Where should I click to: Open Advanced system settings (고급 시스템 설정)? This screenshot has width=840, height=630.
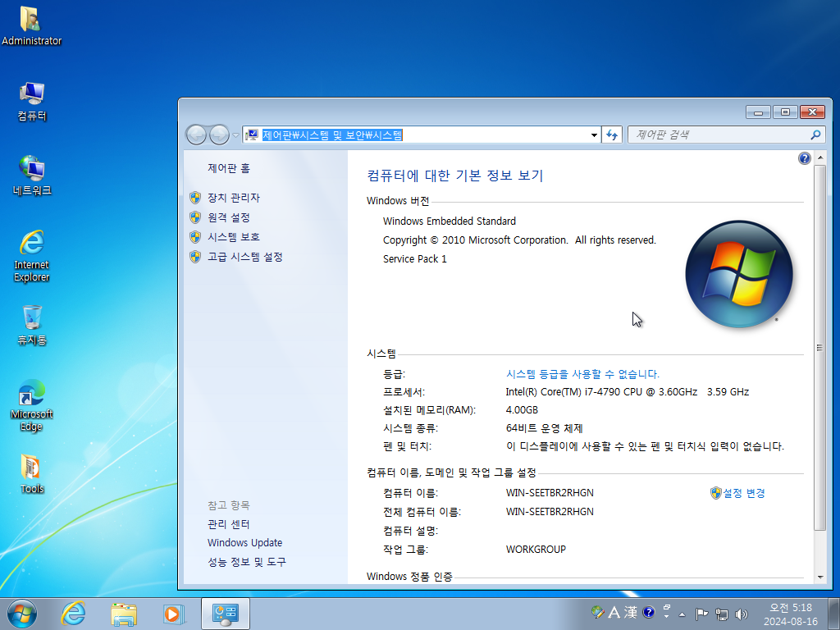coord(244,257)
